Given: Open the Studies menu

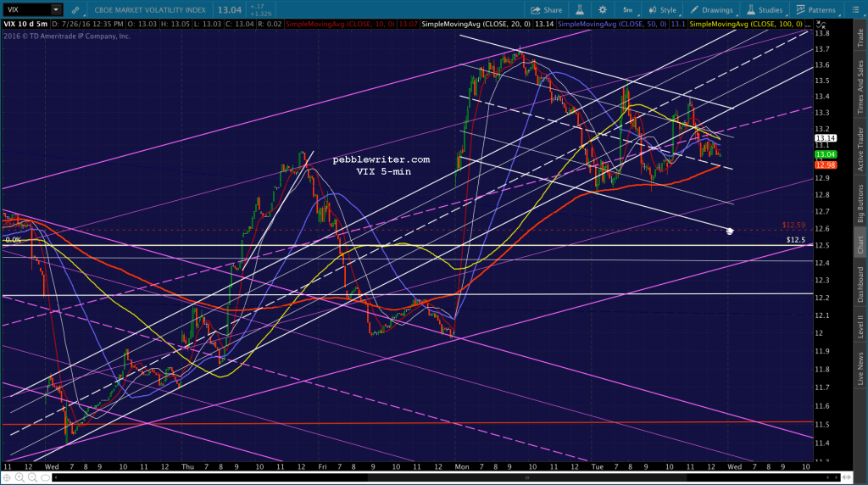Looking at the screenshot, I should click(x=765, y=10).
